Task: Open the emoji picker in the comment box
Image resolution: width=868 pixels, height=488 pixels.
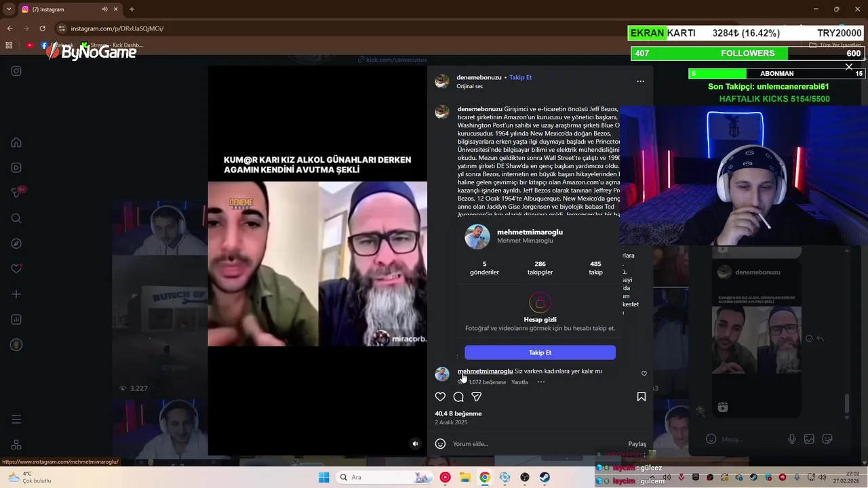Action: [440, 444]
